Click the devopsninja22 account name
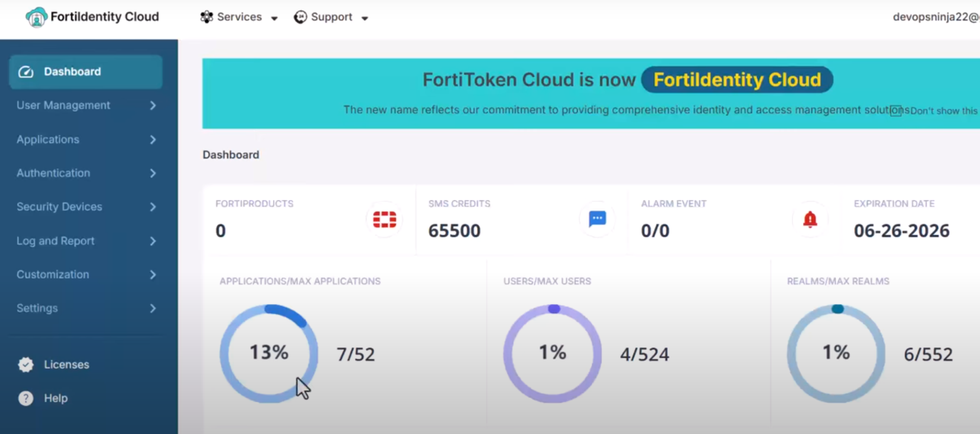 point(936,17)
